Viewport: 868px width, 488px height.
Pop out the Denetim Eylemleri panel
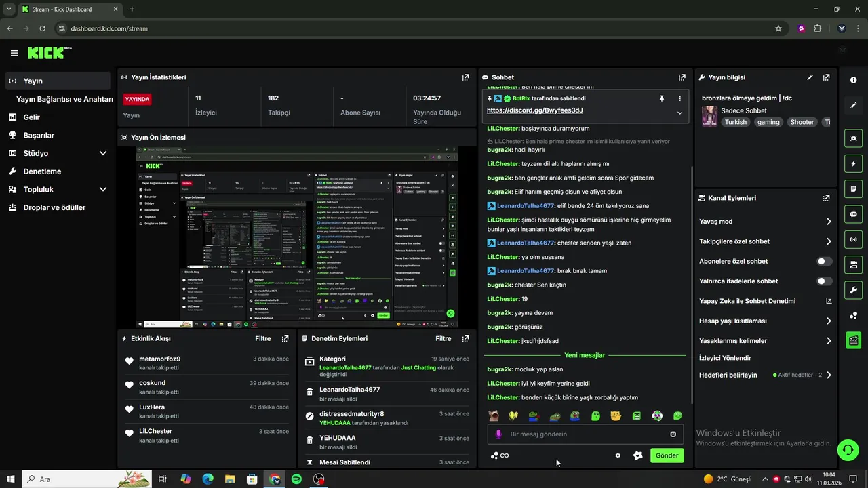click(x=465, y=338)
